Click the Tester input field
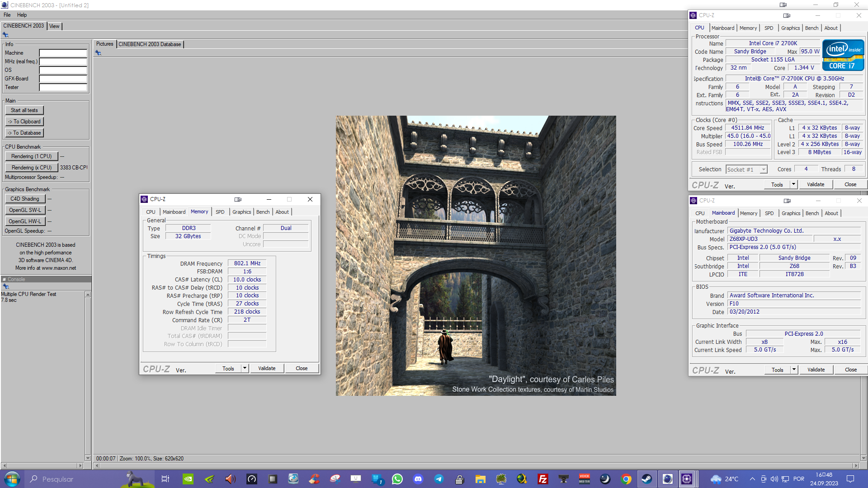 pos(63,87)
